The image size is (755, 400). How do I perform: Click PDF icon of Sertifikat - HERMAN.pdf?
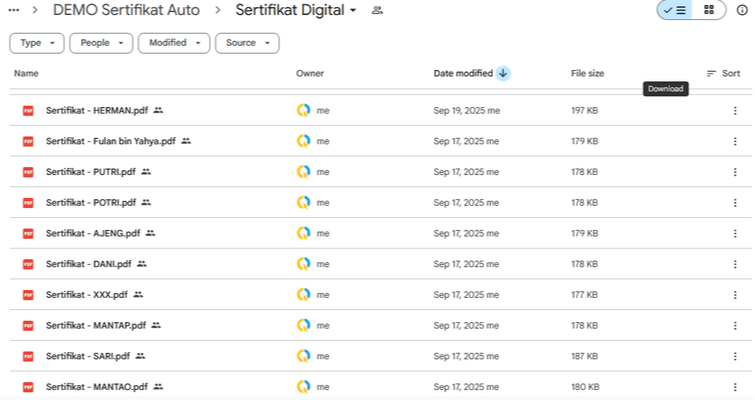tap(28, 111)
